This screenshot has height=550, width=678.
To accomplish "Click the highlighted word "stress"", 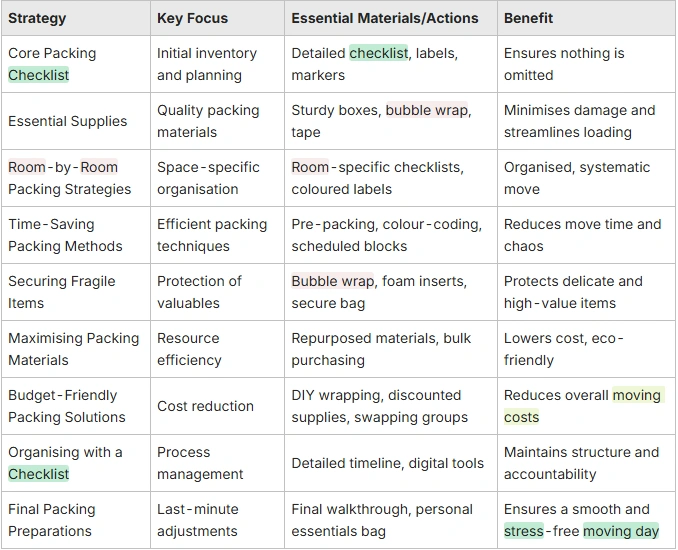I will coord(524,531).
